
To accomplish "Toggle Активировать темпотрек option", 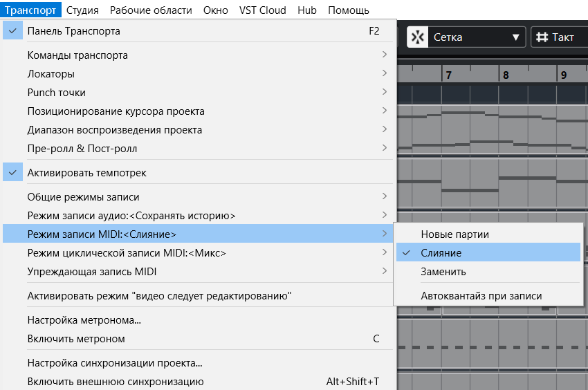I will pyautogui.click(x=86, y=172).
